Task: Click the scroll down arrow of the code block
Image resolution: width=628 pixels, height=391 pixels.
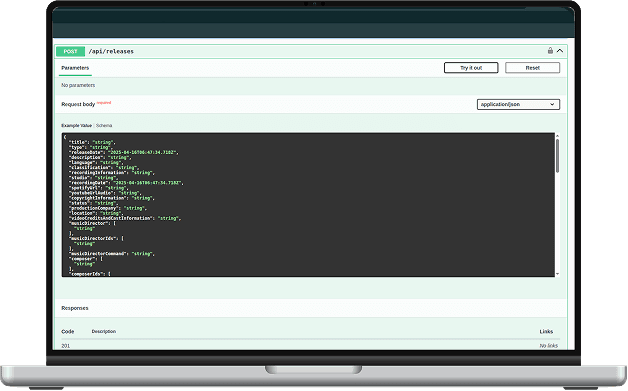Action: tap(557, 274)
